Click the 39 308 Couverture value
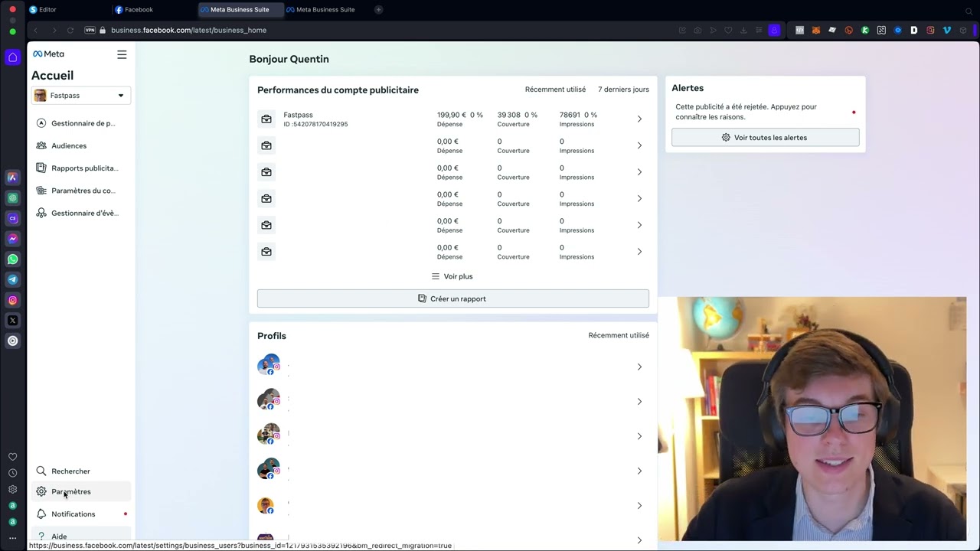 [x=508, y=115]
